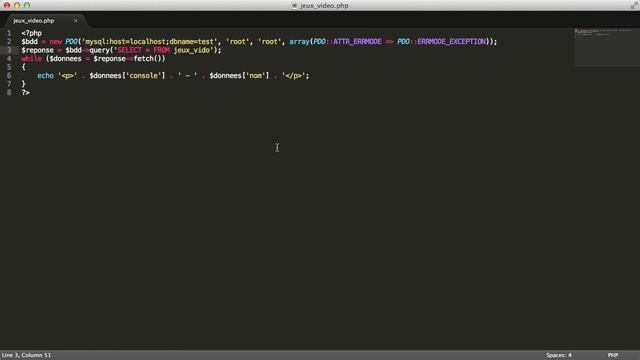Image resolution: width=640 pixels, height=360 pixels.
Task: Place cursor on the <?php opening tag
Action: [x=31, y=33]
